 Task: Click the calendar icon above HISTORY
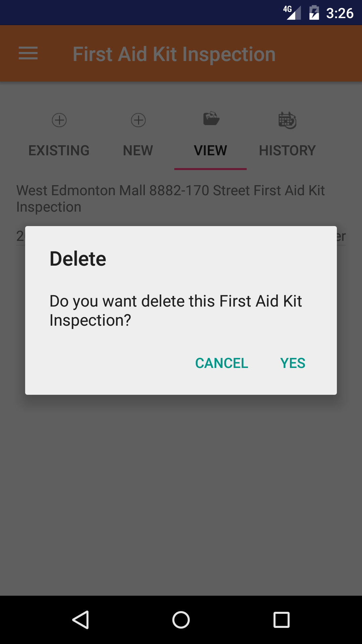click(x=287, y=120)
